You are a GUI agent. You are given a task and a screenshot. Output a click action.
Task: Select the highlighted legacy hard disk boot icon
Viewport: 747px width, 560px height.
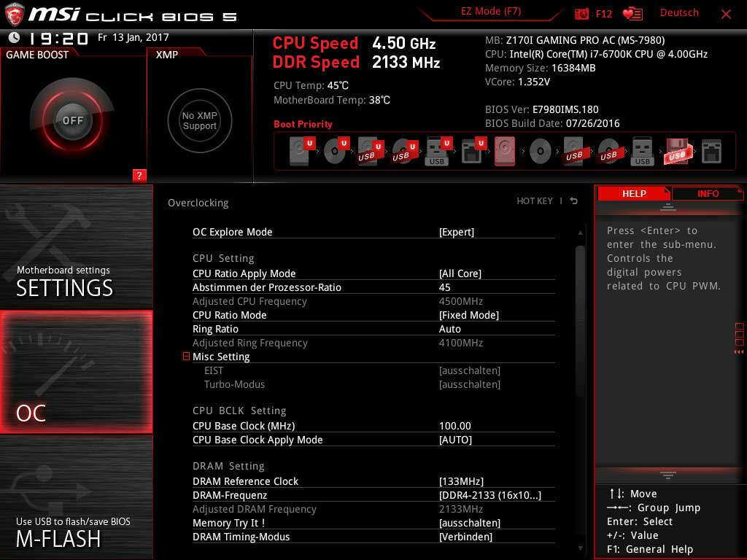[x=505, y=151]
